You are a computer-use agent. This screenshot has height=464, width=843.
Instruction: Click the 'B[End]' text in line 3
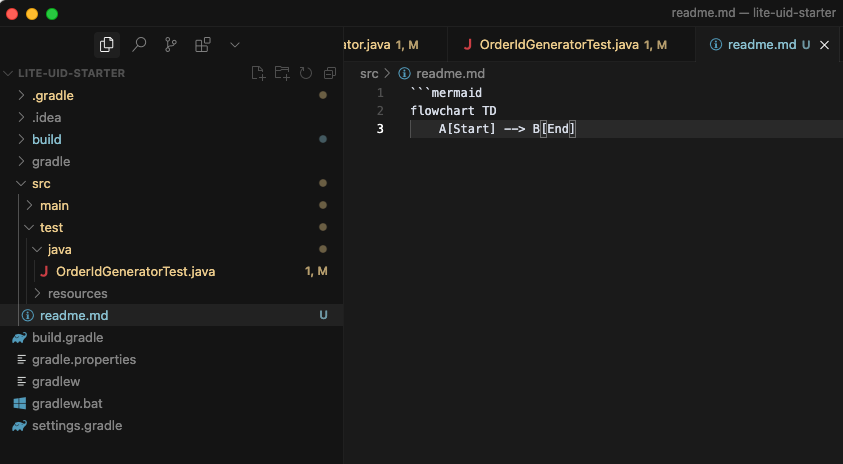coord(554,129)
